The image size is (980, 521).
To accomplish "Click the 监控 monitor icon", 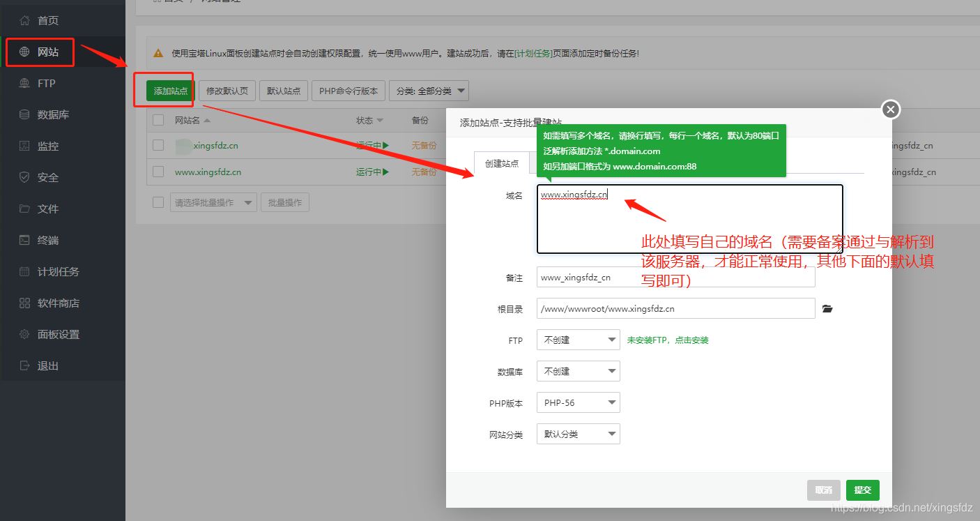I will coord(24,146).
